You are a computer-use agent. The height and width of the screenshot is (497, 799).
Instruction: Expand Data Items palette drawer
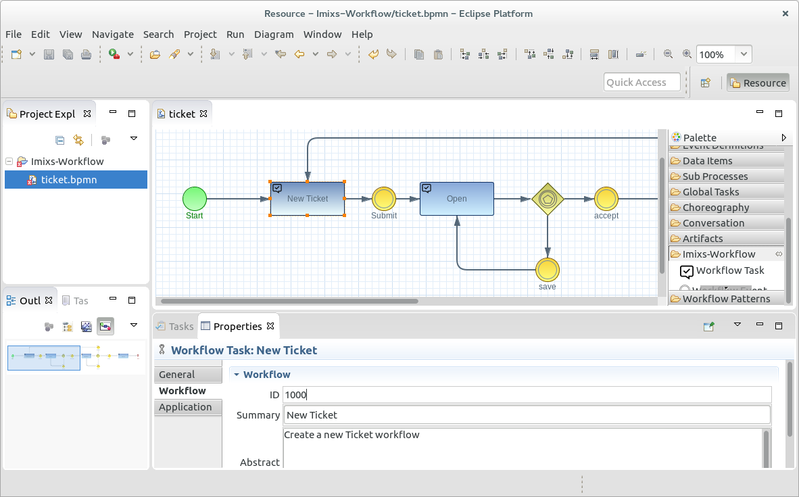pyautogui.click(x=727, y=161)
